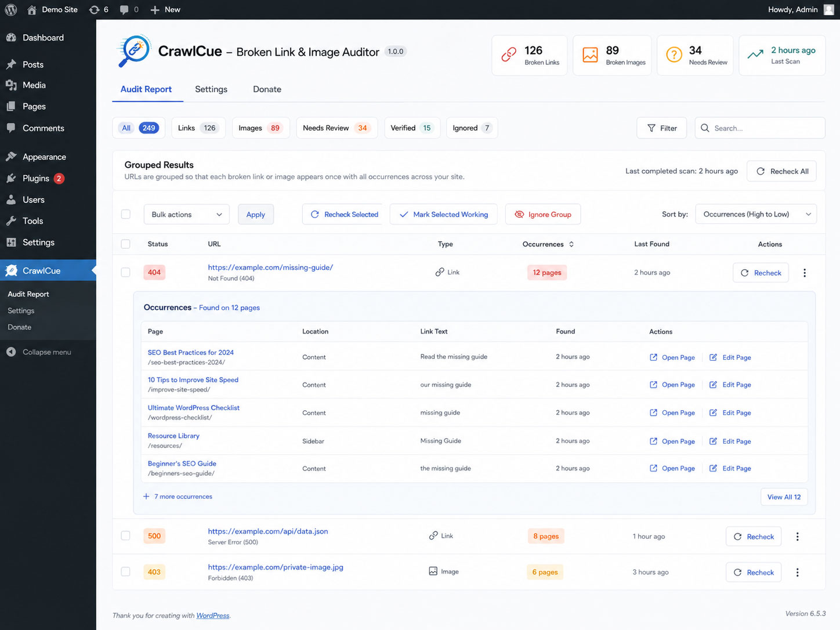Click the needs review question mark icon
840x630 pixels.
(x=674, y=55)
